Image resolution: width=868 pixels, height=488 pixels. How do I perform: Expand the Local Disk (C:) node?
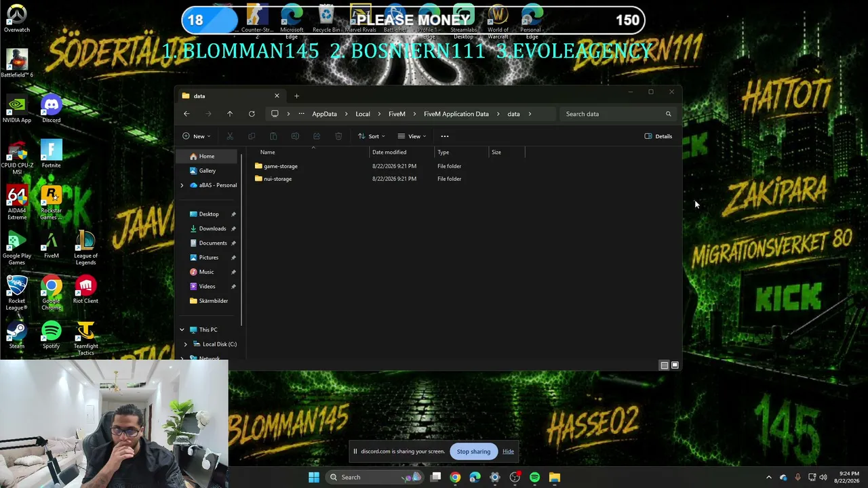pyautogui.click(x=186, y=344)
